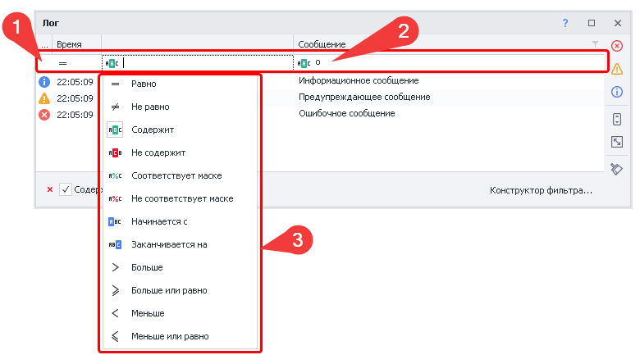Open condition selector in Сообщение filter cell
The width and height of the screenshot is (640, 364).
coord(304,62)
